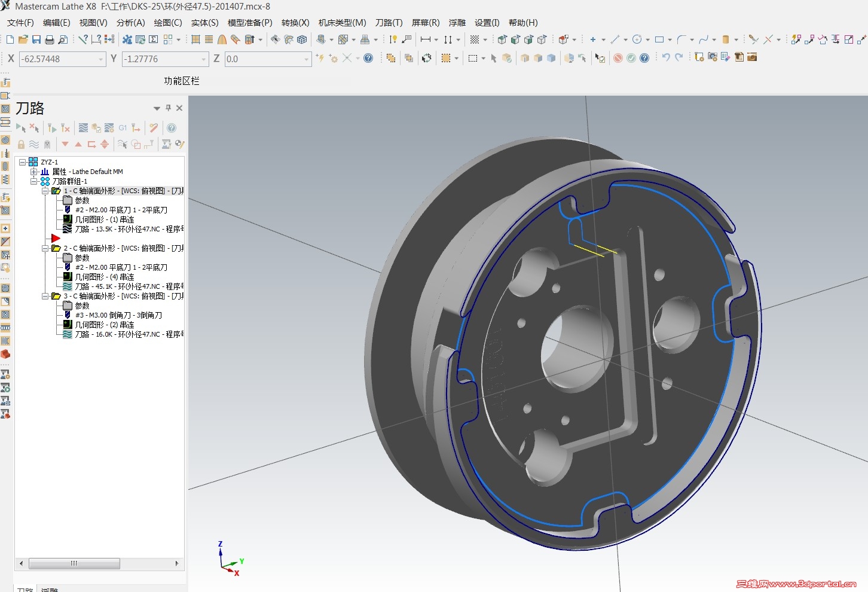Create a new file with the New icon
868x592 pixels.
(10, 39)
